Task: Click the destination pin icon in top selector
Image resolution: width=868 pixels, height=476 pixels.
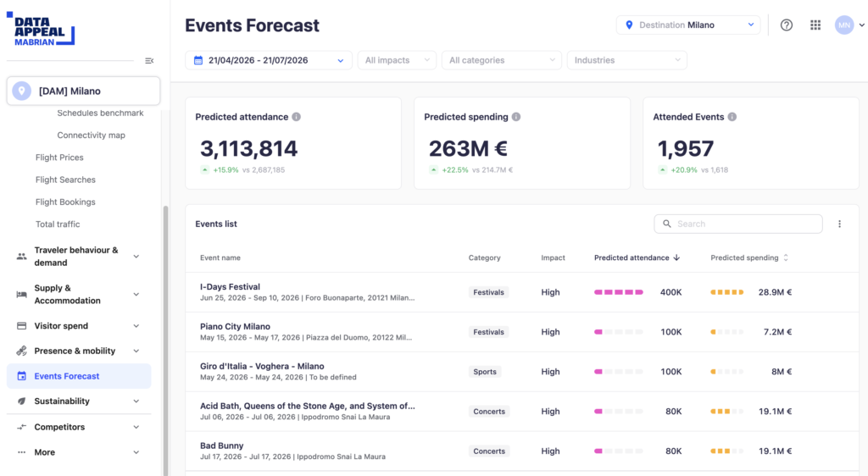Action: coord(629,25)
